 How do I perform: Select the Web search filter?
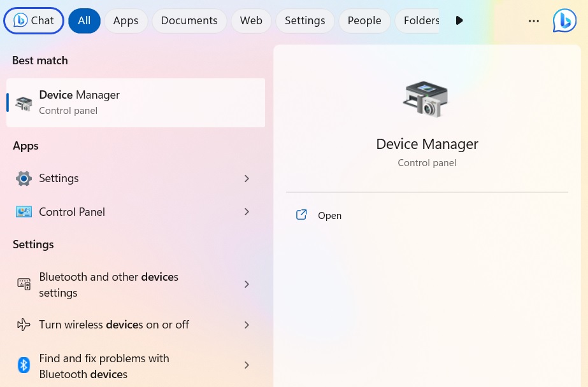[x=250, y=20]
